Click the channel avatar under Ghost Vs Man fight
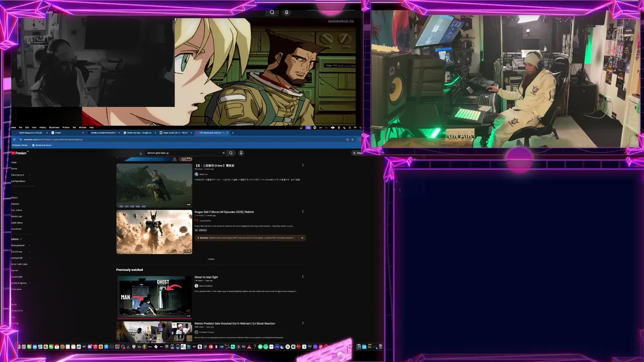This screenshot has width=644, height=362. pyautogui.click(x=196, y=286)
